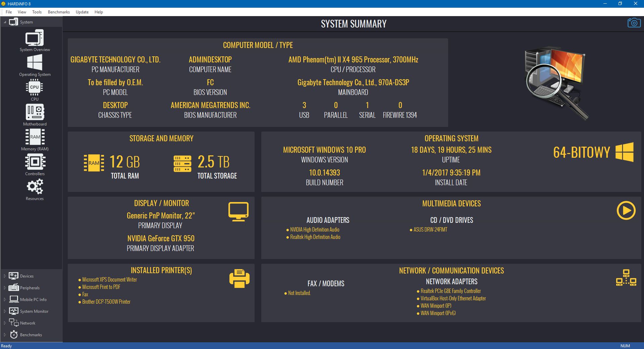The image size is (644, 349).
Task: Click the Realtek High Definition Audio entry
Action: [x=315, y=237]
